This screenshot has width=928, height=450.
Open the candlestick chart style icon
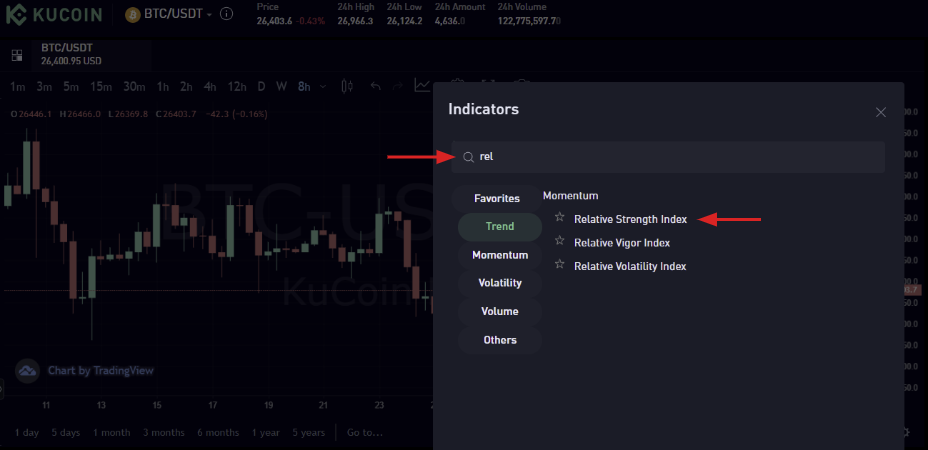coord(347,86)
